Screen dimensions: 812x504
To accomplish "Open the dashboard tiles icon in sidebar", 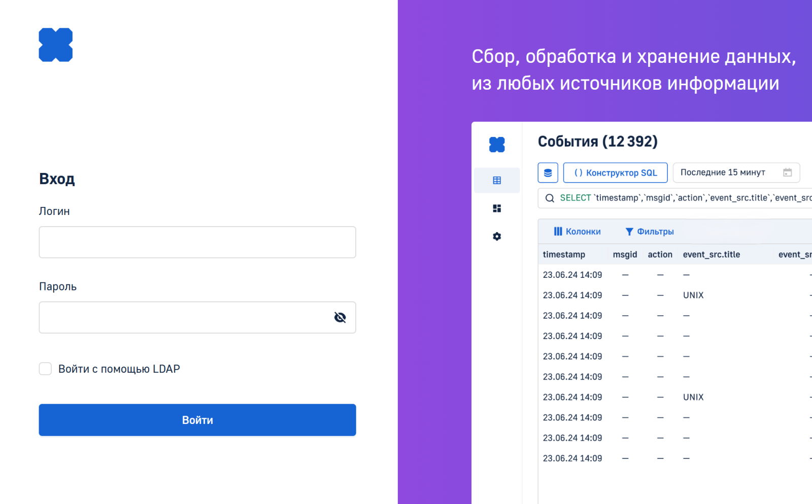I will tap(497, 208).
